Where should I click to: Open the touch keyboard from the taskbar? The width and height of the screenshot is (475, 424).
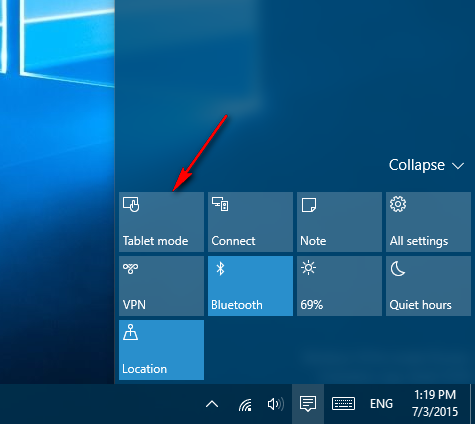(x=343, y=404)
